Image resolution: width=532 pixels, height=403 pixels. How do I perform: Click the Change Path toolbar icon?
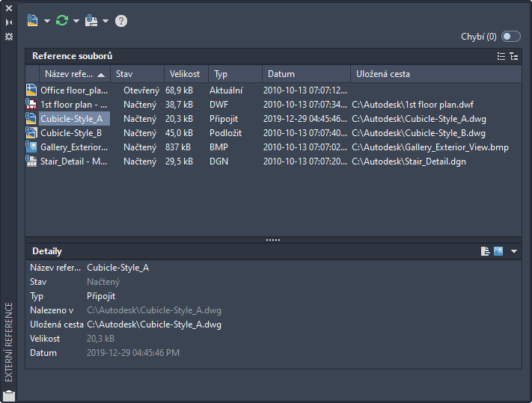(91, 21)
